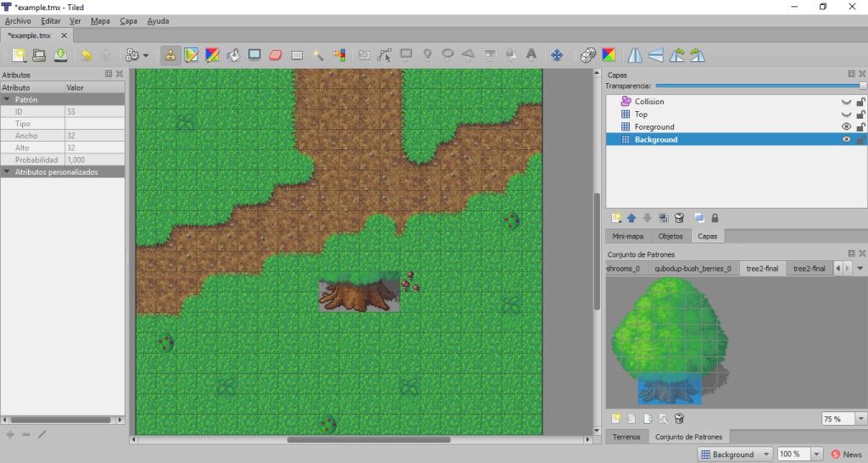Close the example.tmx document tab
Viewport: 868px width, 463px height.
pyautogui.click(x=64, y=36)
